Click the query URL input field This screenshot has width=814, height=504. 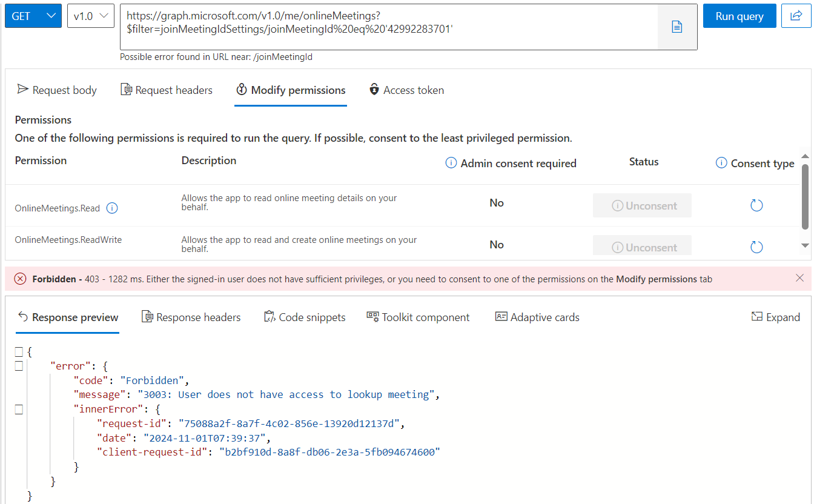coord(389,27)
